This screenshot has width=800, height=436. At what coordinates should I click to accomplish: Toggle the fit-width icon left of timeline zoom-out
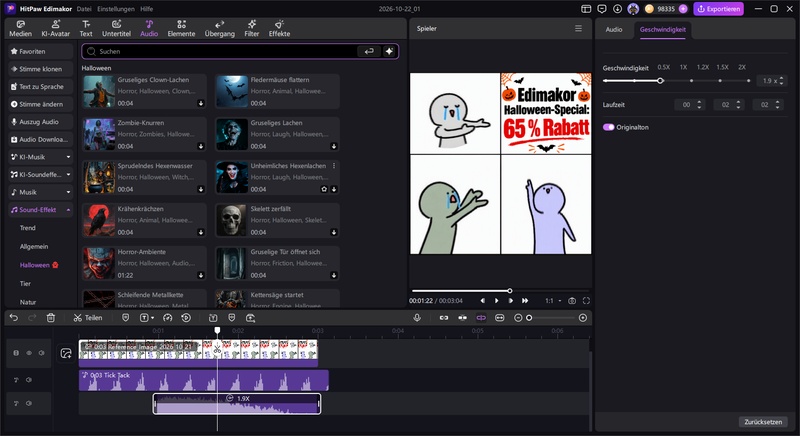coord(499,318)
